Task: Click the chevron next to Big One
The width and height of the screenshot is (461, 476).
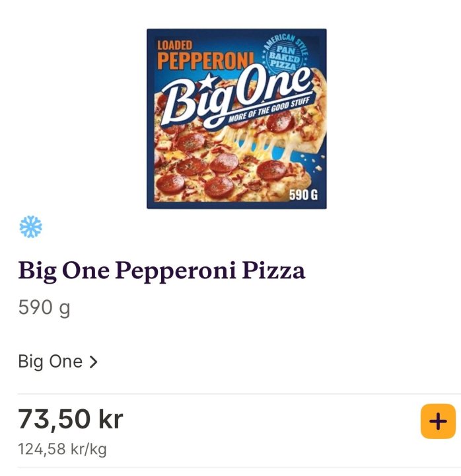Action: click(93, 362)
